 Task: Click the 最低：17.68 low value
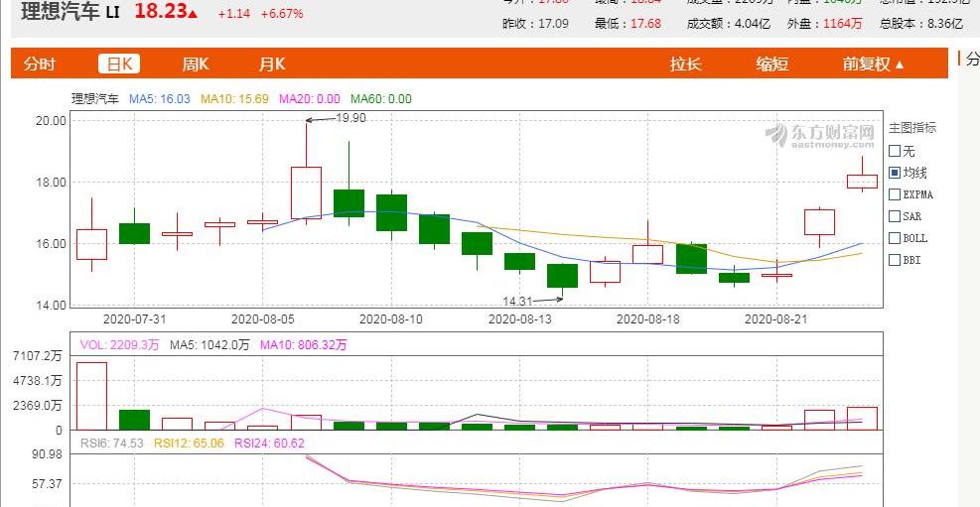629,24
